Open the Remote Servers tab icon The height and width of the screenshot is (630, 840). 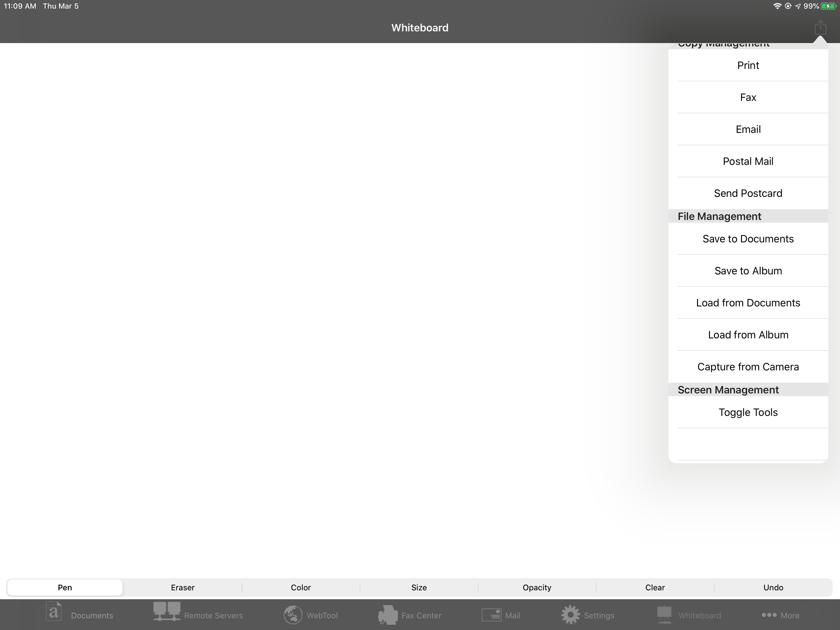click(x=166, y=612)
